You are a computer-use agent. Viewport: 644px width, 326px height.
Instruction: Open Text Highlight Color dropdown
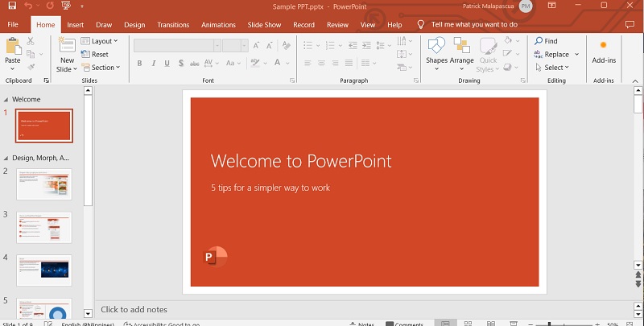coord(265,64)
